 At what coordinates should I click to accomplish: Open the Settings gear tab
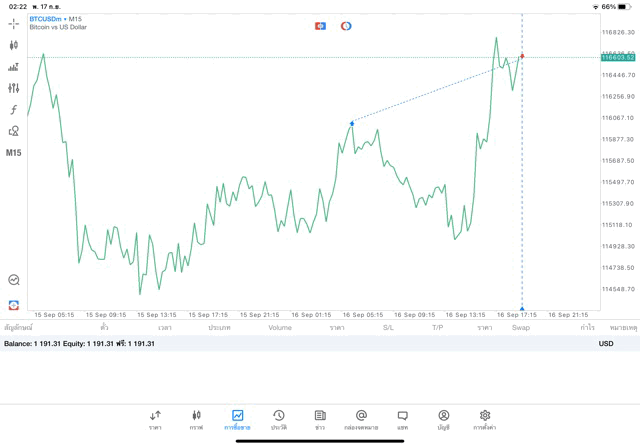(x=485, y=419)
